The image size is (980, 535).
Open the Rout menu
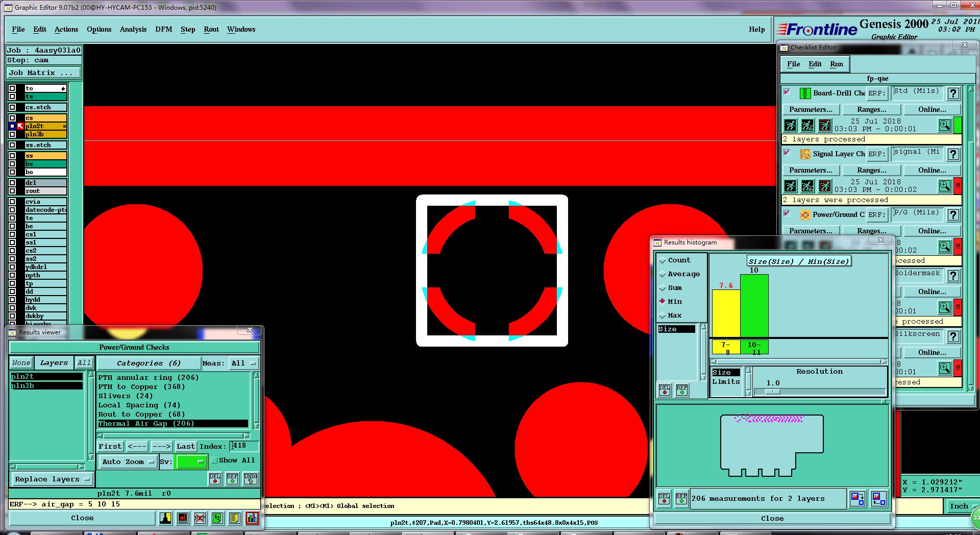point(211,30)
